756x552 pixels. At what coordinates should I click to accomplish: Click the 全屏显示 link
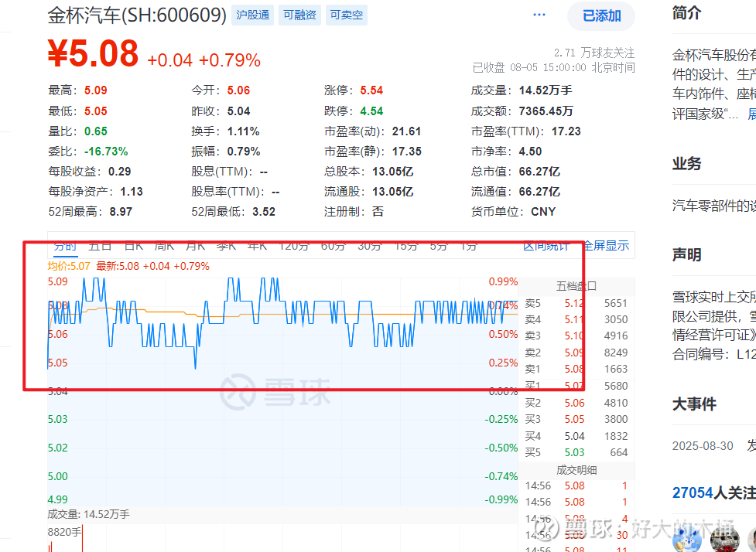(607, 246)
